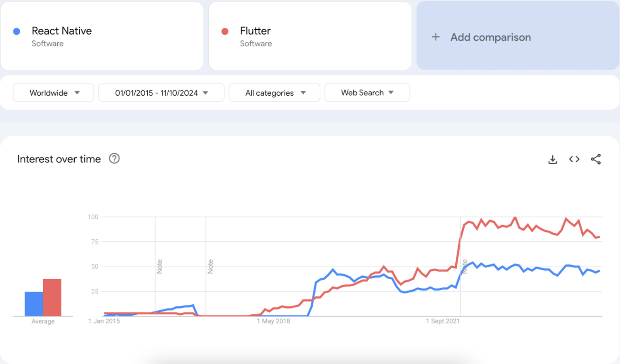This screenshot has height=364, width=620.
Task: Click the plus icon beside Add comparison
Action: click(436, 37)
